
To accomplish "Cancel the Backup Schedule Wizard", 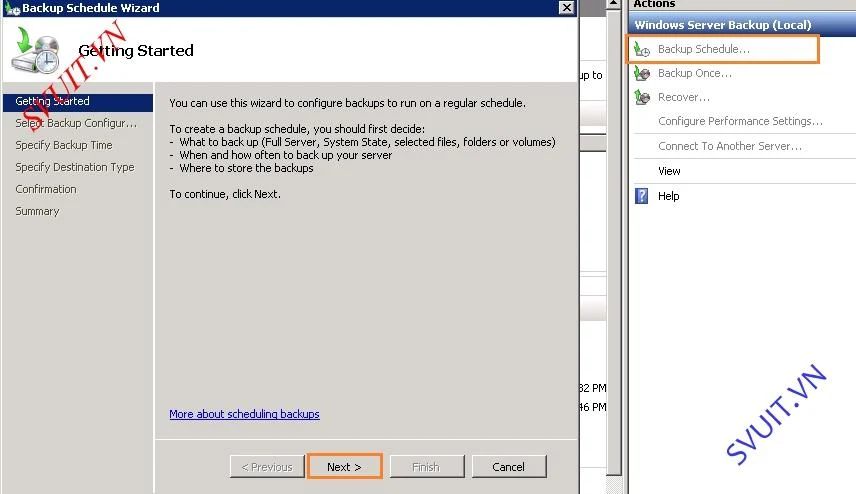I will [x=509, y=467].
